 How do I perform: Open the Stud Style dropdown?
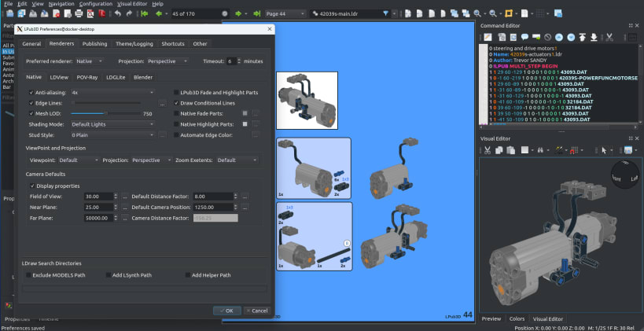[x=112, y=134]
